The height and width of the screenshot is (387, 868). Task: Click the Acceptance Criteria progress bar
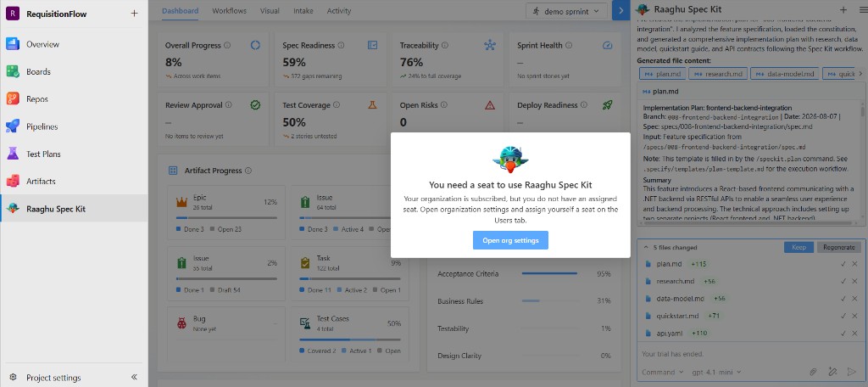tap(549, 273)
